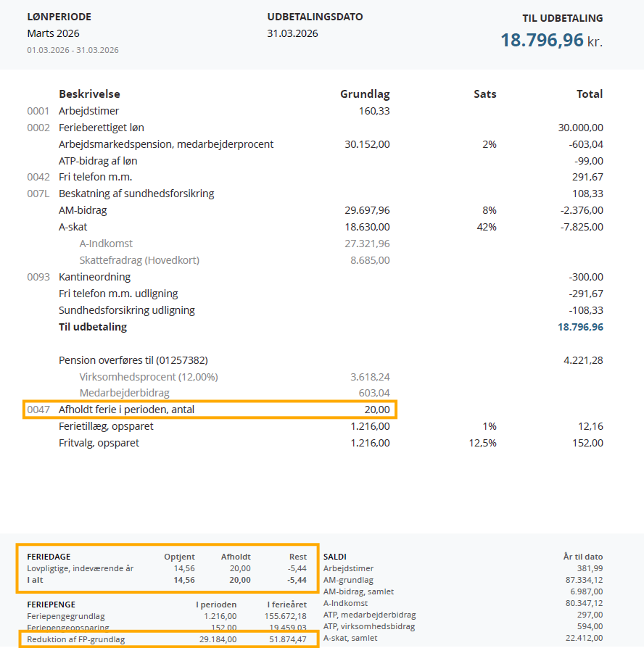Image resolution: width=644 pixels, height=648 pixels.
Task: Click the bold Til udbetaling row label
Action: click(x=93, y=327)
